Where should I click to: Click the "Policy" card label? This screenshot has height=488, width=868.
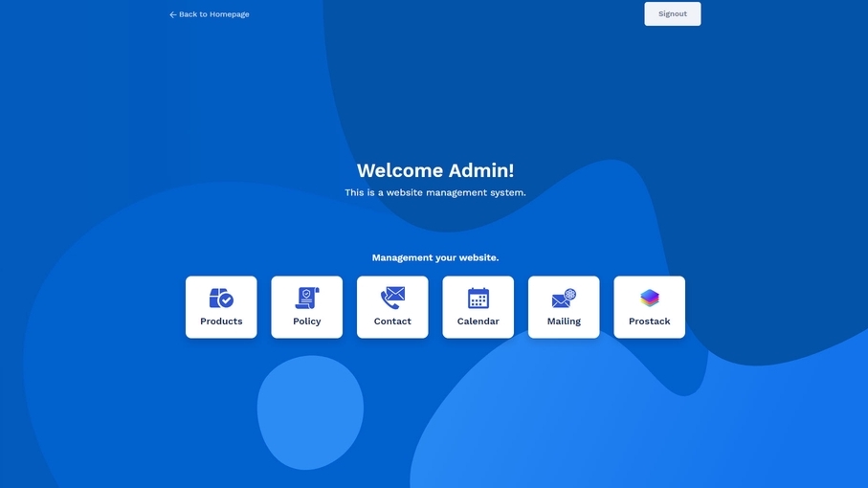306,322
